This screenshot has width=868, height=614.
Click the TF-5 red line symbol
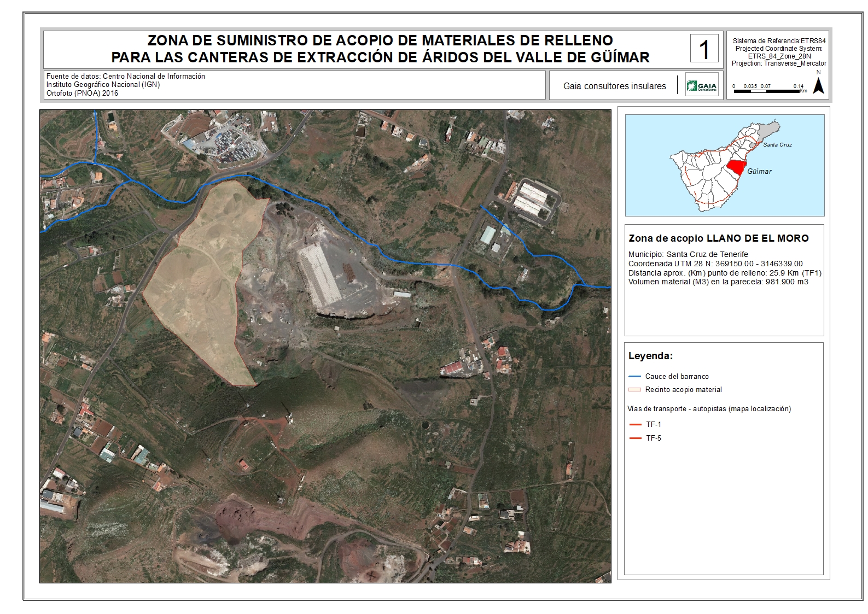coord(634,438)
